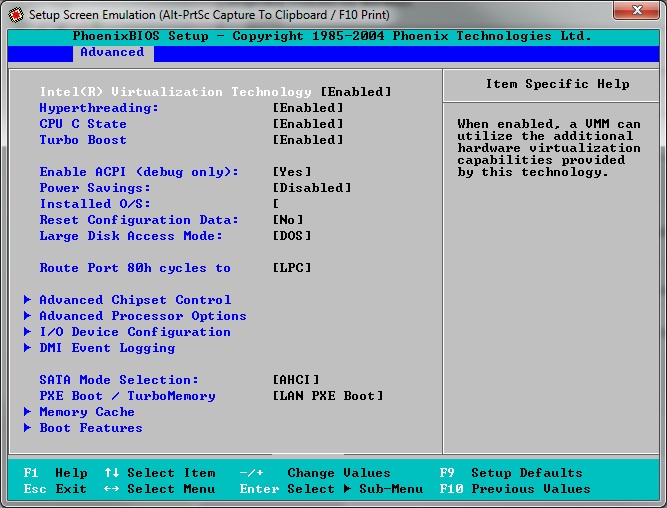Select the Installed O/S label
Viewport: 667px width, 508px height.
(95, 204)
